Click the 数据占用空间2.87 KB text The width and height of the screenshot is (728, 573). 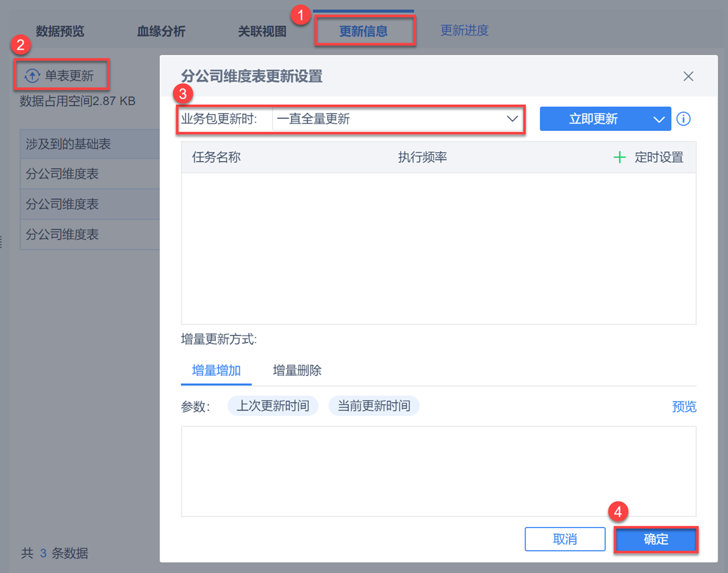[x=78, y=101]
